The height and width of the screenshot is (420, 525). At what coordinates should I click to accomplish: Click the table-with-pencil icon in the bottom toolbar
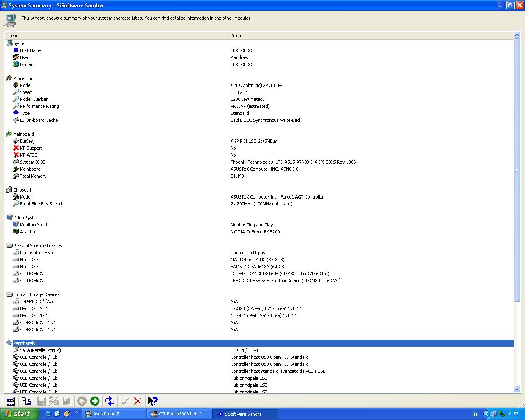tap(11, 401)
